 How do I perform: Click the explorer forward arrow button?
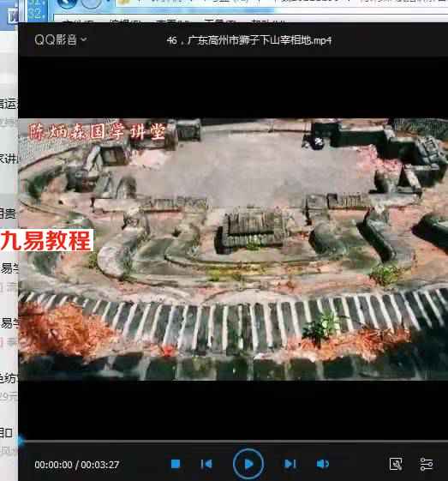(x=91, y=3)
